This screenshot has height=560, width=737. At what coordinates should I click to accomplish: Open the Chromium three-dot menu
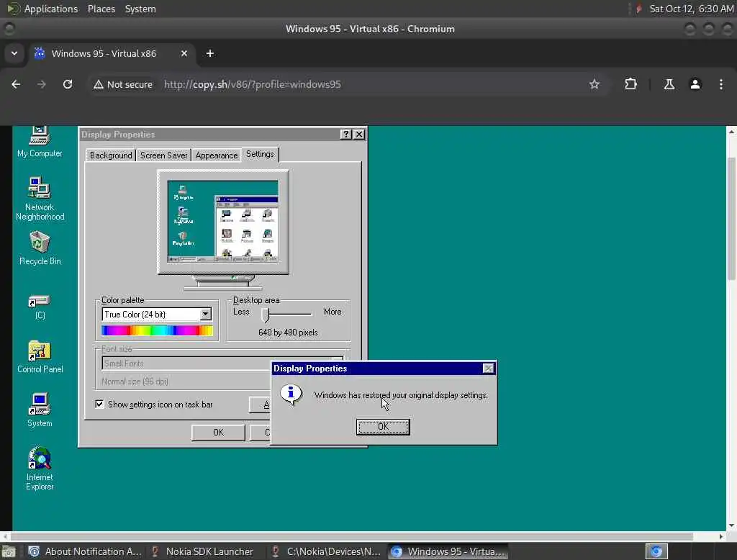coord(720,84)
